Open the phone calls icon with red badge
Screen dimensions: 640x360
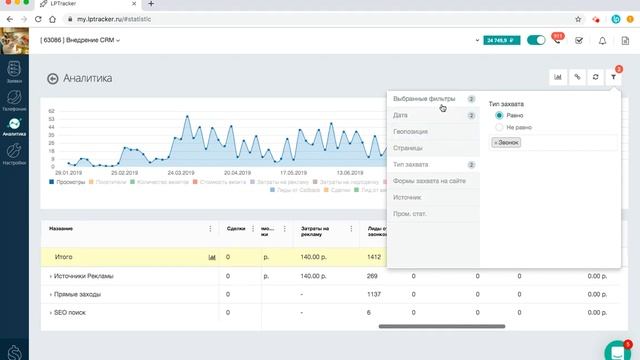[x=557, y=40]
